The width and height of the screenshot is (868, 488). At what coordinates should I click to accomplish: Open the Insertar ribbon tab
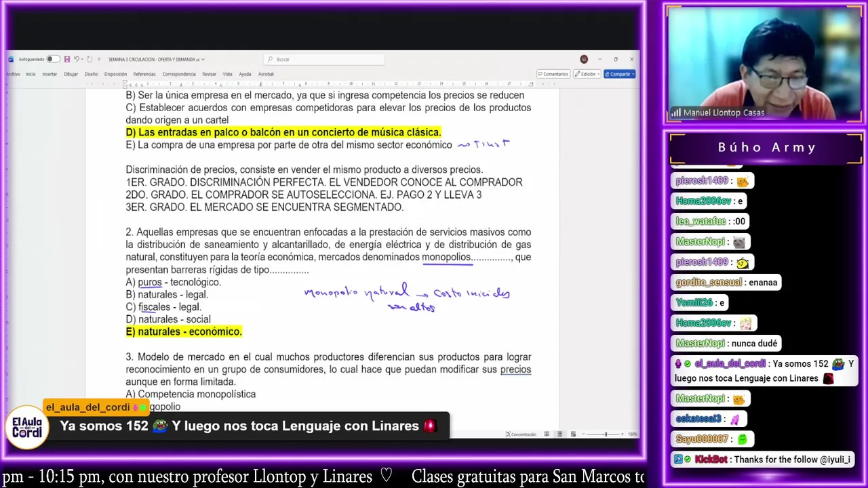click(50, 74)
